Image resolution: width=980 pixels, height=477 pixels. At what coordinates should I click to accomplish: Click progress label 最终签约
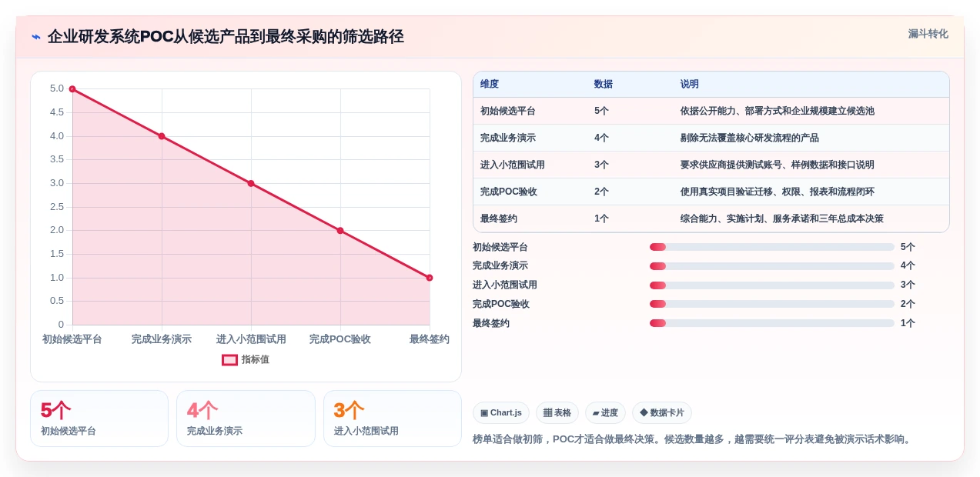pos(491,323)
